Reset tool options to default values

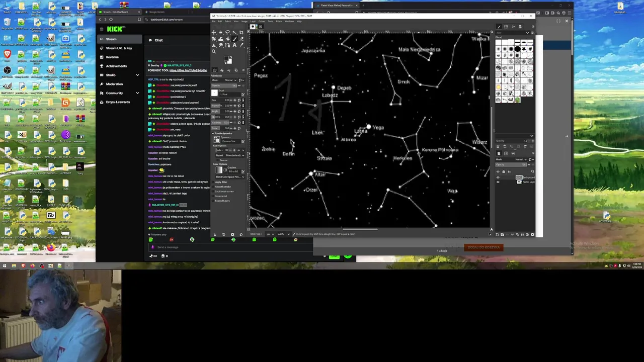(241, 234)
